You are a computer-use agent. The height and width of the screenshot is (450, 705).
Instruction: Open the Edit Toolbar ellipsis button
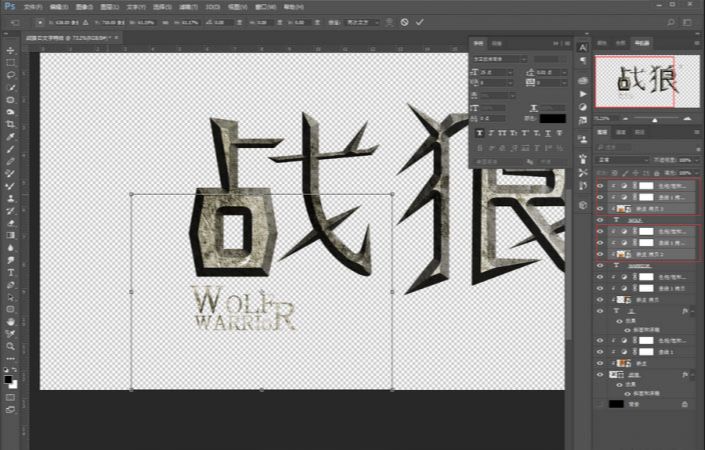[x=10, y=359]
